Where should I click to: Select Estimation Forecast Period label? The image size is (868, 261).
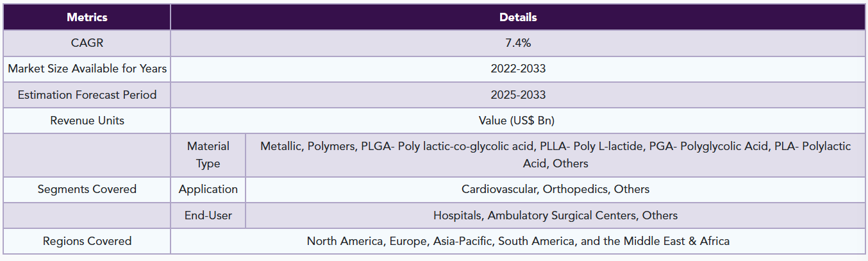pyautogui.click(x=87, y=95)
